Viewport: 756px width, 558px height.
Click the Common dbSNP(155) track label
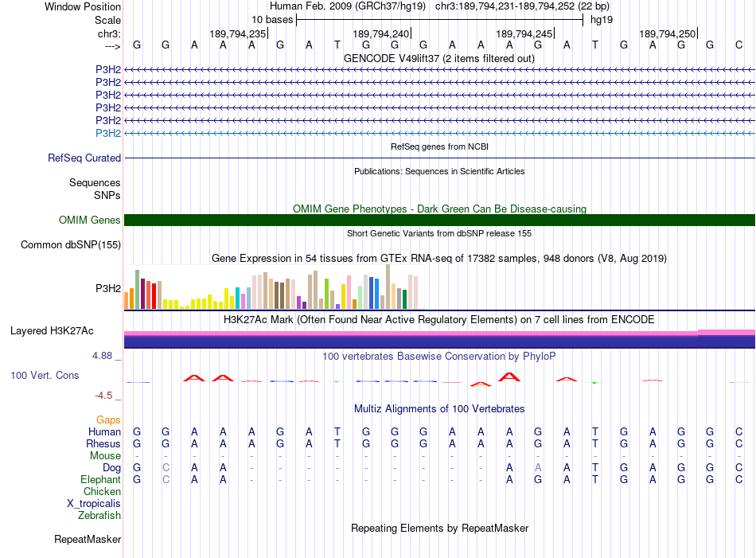pyautogui.click(x=71, y=245)
